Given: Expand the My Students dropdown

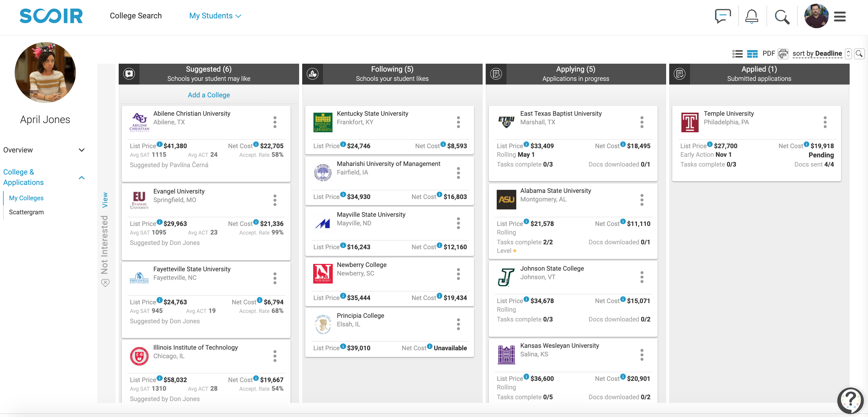Looking at the screenshot, I should (215, 16).
